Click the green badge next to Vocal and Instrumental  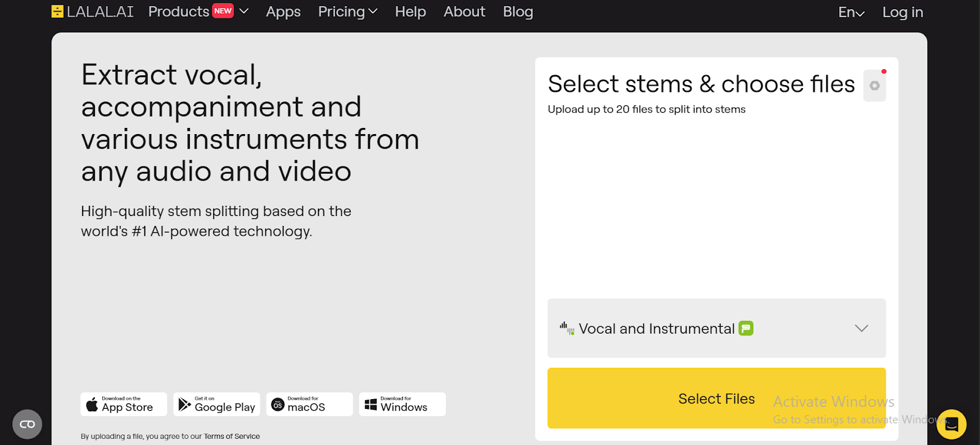[x=746, y=329]
